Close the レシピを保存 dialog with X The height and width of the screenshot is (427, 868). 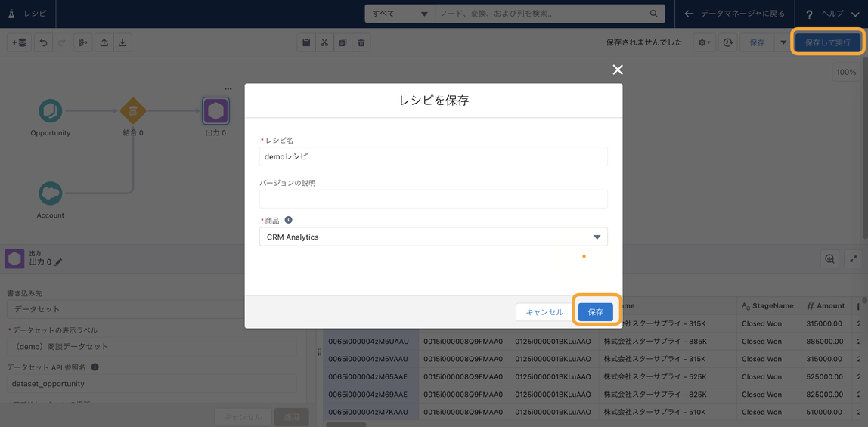pyautogui.click(x=618, y=69)
